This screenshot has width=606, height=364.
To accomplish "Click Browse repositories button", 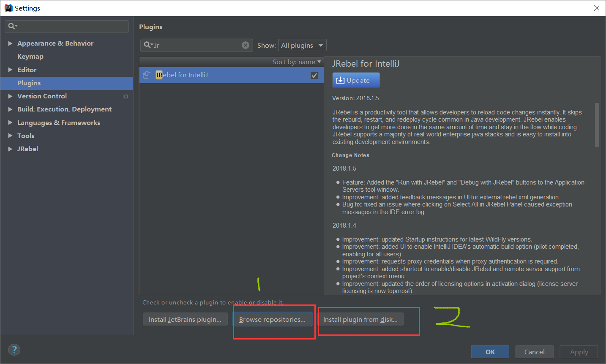I will pos(272,319).
